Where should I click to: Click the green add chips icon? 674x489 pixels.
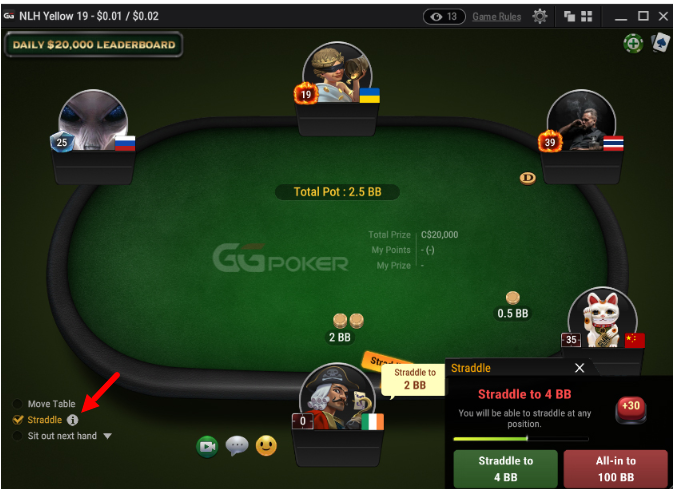633,43
